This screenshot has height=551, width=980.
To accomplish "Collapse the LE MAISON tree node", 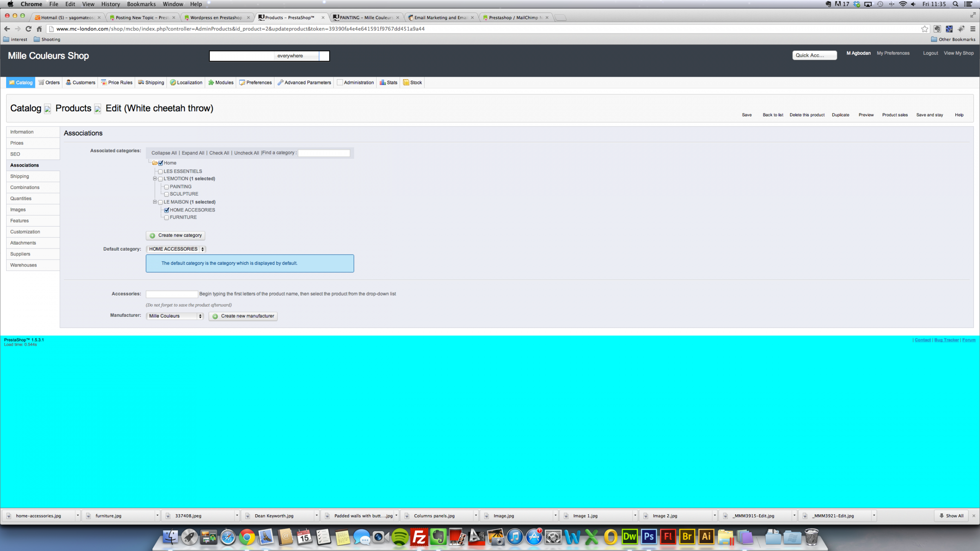I will click(x=155, y=202).
